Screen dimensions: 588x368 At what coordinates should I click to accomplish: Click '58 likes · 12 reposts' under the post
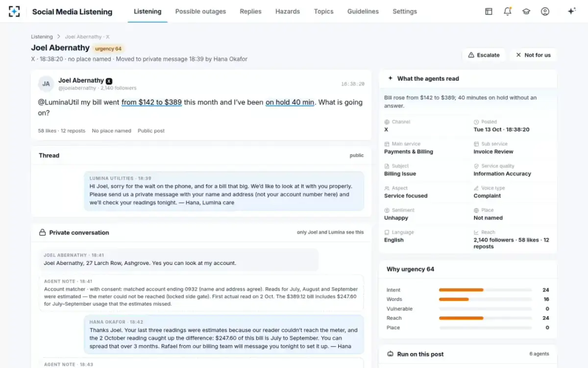[x=62, y=131]
